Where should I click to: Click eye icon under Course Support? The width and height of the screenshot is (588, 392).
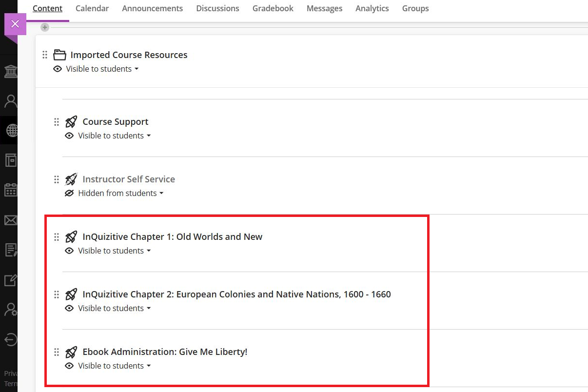click(69, 136)
